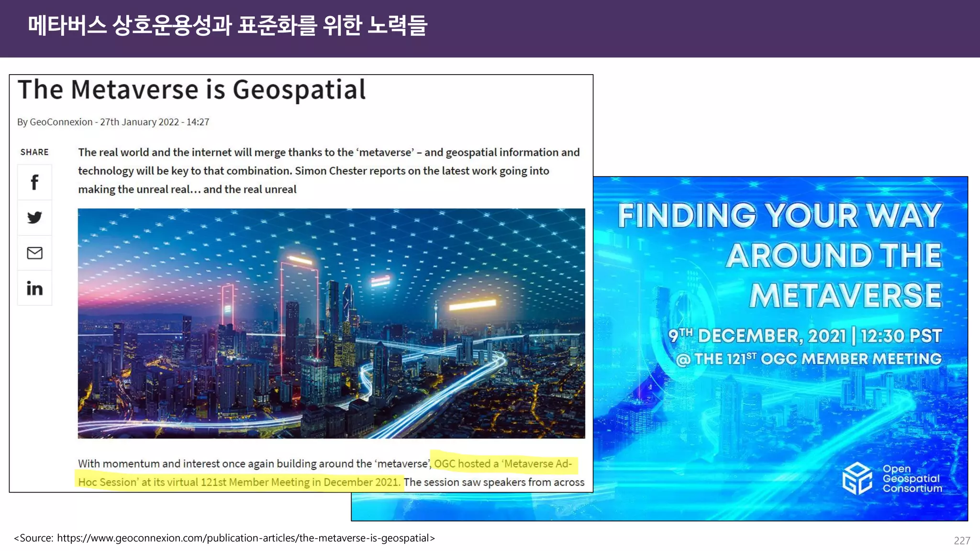Click the highlighted 'Metaverse Ad-Hoc Session' link
980x551 pixels.
[x=325, y=473]
